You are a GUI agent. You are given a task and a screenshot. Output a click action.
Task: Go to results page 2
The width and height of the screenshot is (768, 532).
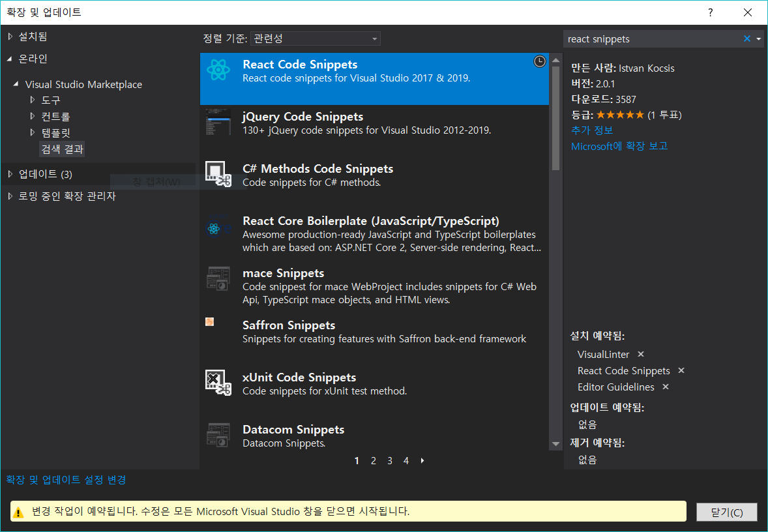tap(373, 460)
